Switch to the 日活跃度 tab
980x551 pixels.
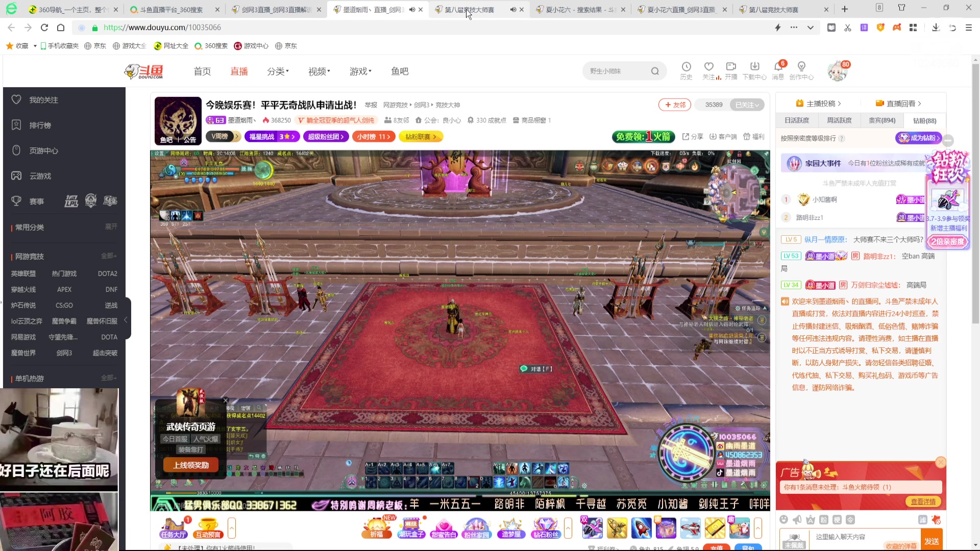click(797, 120)
